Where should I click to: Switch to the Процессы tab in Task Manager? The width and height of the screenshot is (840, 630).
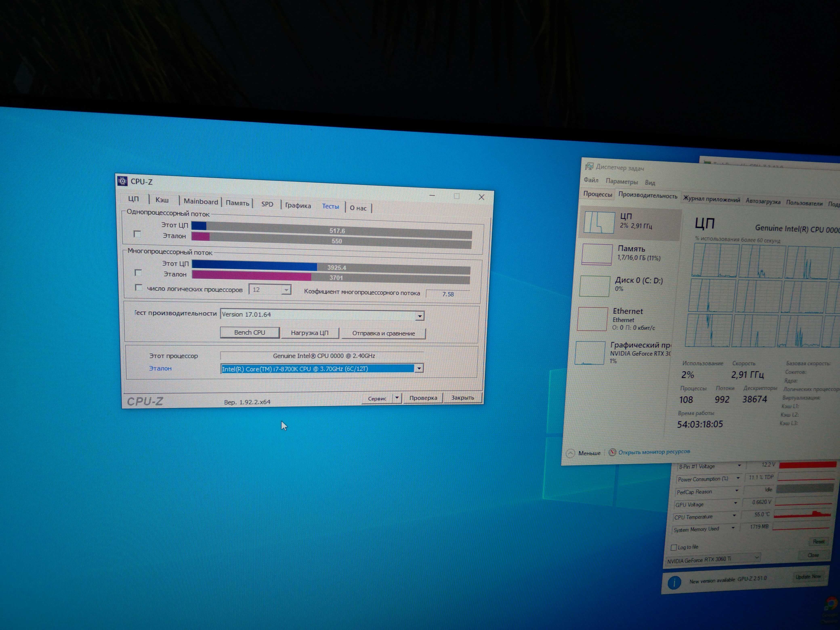click(598, 194)
